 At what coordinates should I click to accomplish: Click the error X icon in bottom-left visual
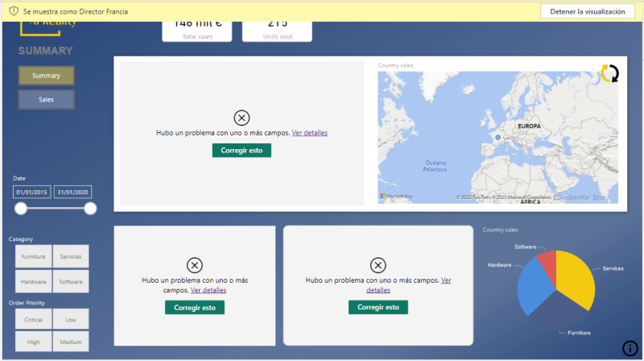(194, 265)
